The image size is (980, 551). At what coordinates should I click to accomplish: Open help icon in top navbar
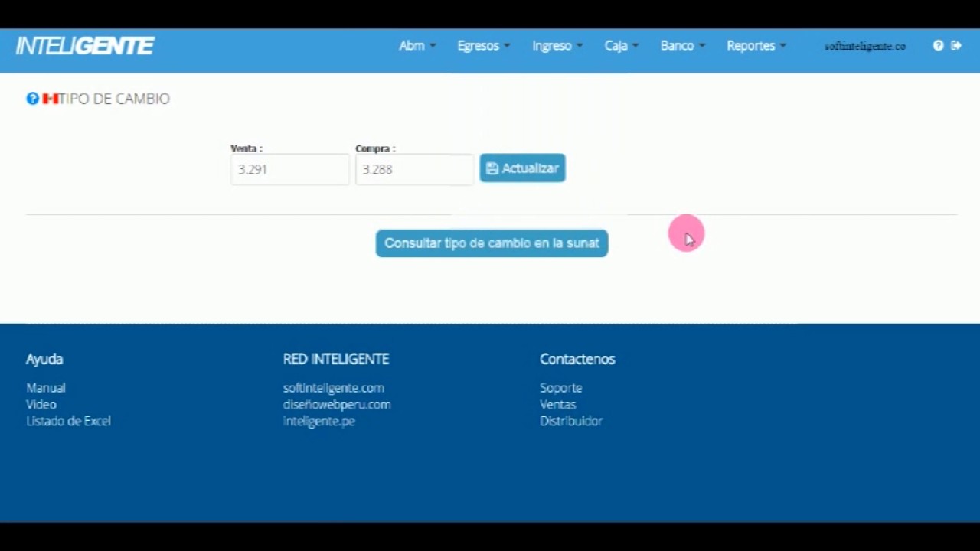pyautogui.click(x=938, y=46)
